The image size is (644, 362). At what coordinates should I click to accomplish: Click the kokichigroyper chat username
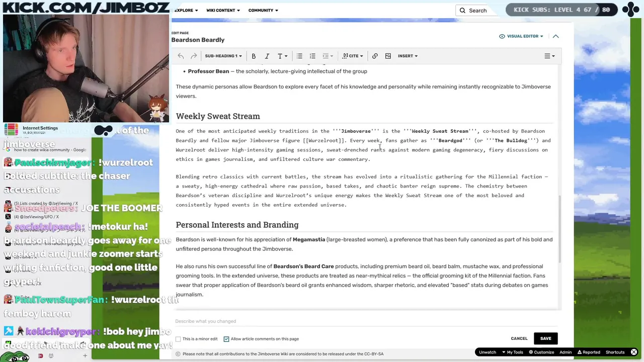click(x=62, y=331)
